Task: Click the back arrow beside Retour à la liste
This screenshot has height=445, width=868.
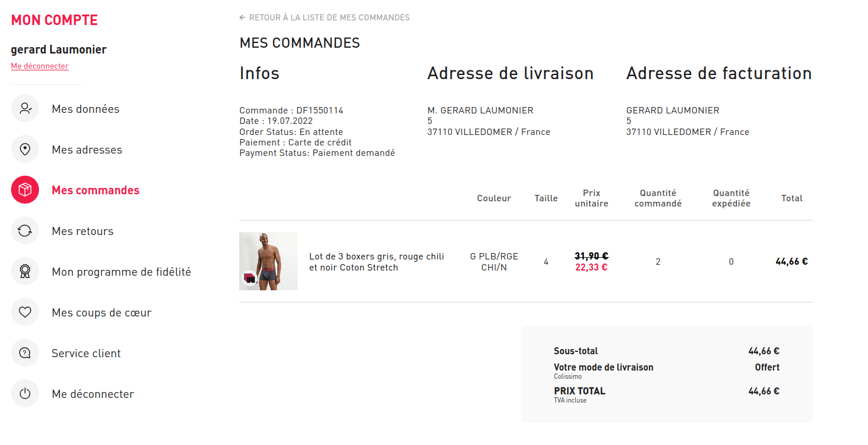Action: click(242, 17)
